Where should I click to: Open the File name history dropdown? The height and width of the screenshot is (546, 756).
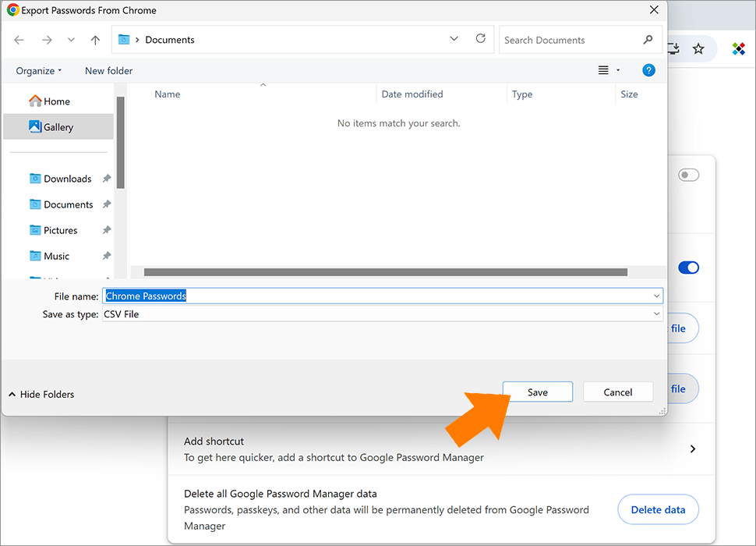click(x=656, y=296)
